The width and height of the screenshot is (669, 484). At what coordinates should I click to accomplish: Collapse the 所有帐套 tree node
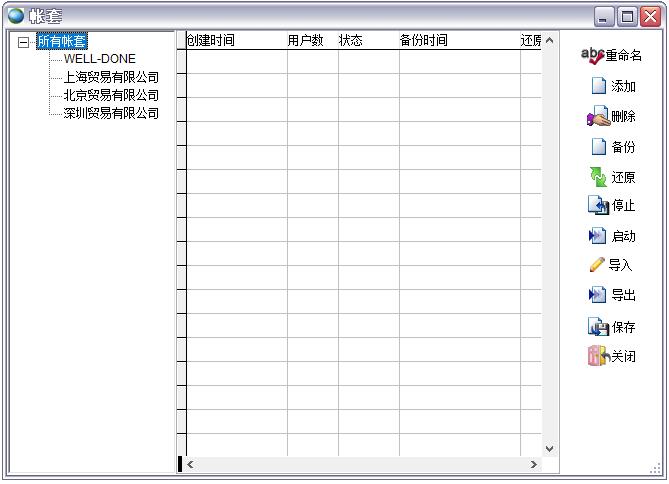[24, 42]
